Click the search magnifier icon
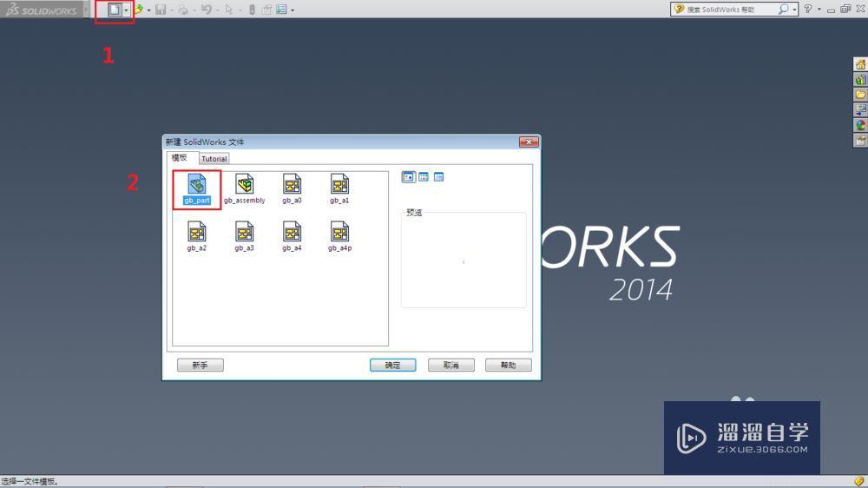 [x=783, y=10]
